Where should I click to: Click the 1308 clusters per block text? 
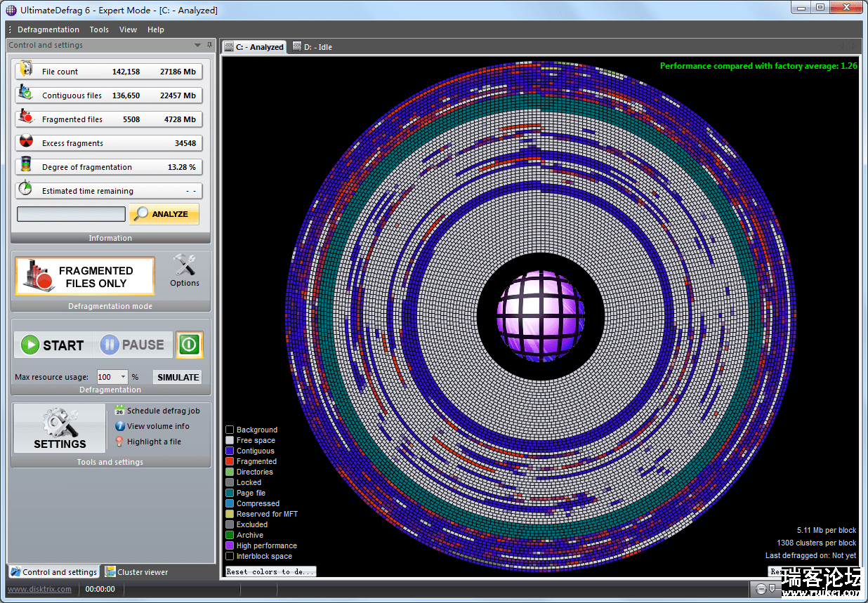pos(817,543)
